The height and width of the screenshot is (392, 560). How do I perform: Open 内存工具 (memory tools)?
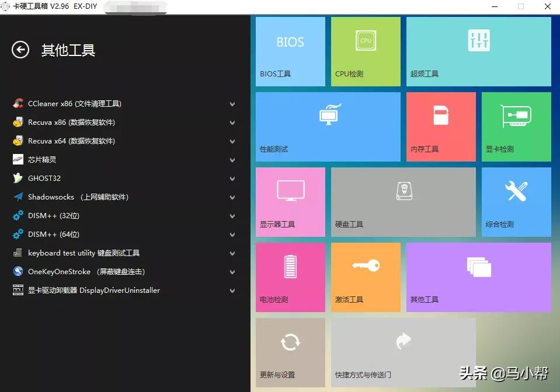click(441, 126)
